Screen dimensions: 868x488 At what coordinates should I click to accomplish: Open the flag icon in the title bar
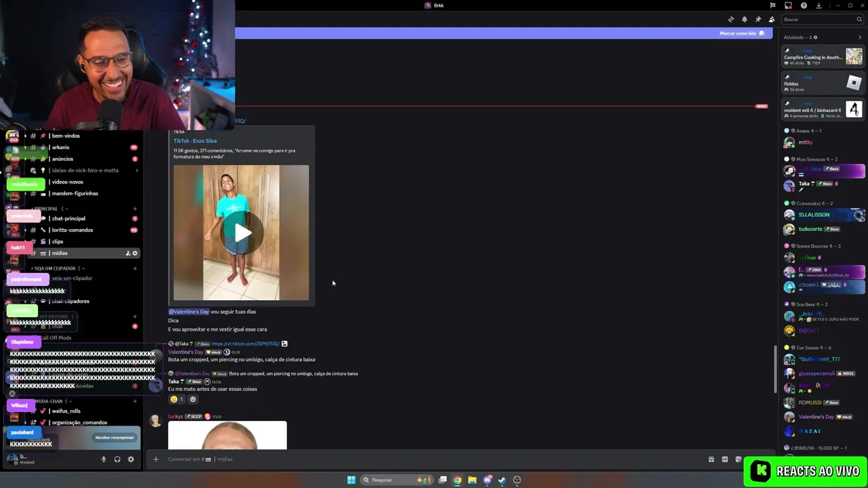point(772,5)
